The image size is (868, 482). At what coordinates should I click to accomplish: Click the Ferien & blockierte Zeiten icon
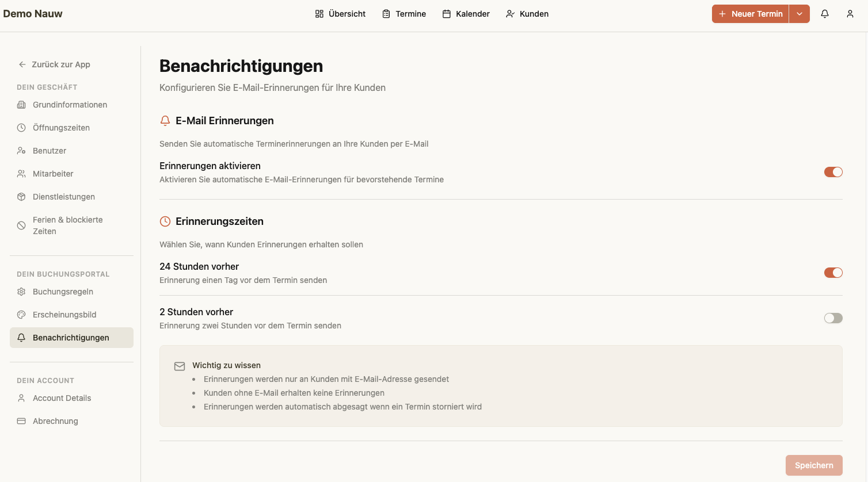(x=21, y=225)
